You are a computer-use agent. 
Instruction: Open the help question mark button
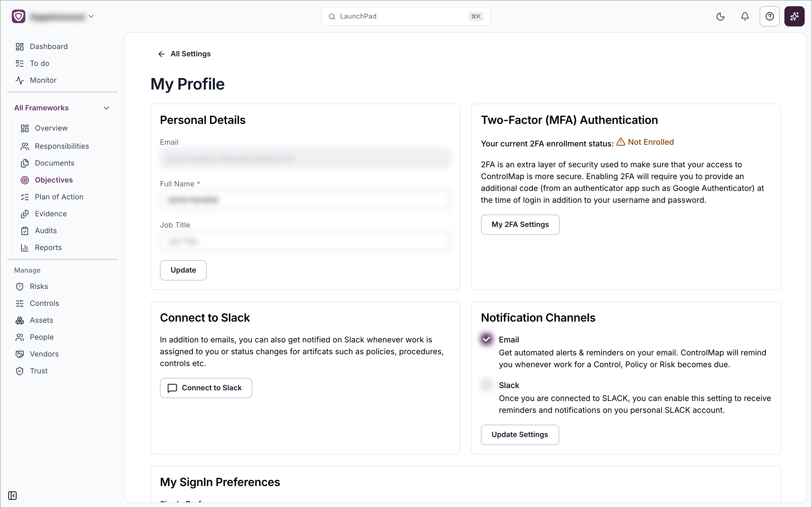(x=769, y=16)
